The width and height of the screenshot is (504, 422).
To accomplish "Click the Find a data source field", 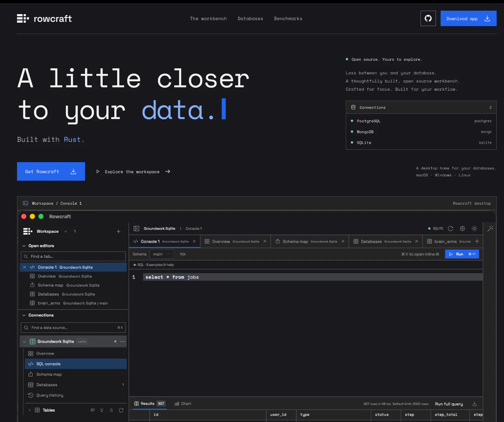I will [x=73, y=328].
